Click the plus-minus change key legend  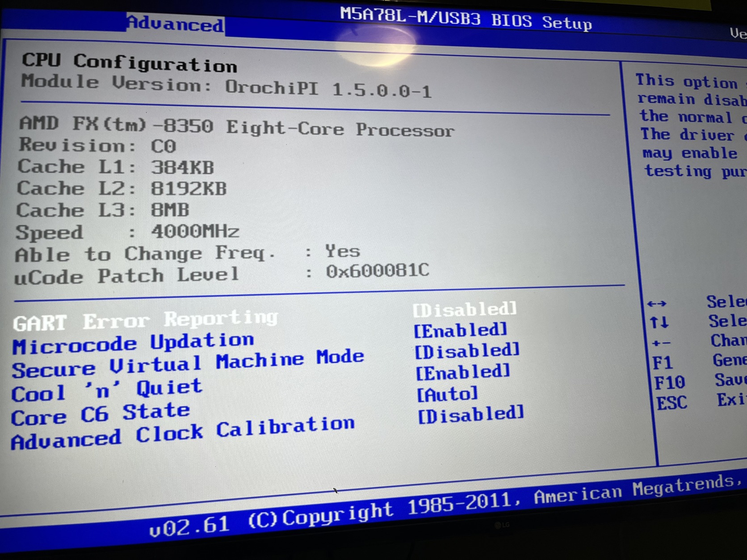click(661, 343)
